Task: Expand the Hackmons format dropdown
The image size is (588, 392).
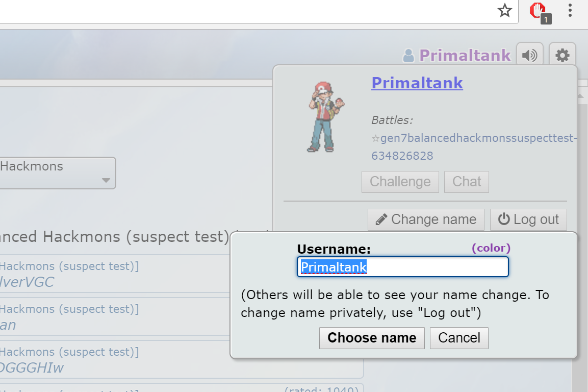Action: click(57, 173)
